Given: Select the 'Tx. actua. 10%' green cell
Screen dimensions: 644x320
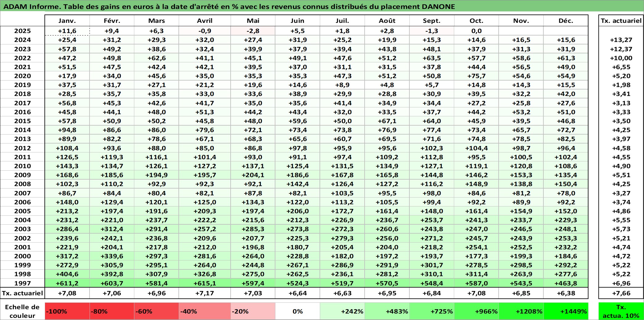Looking at the screenshot, I should pos(621,311).
